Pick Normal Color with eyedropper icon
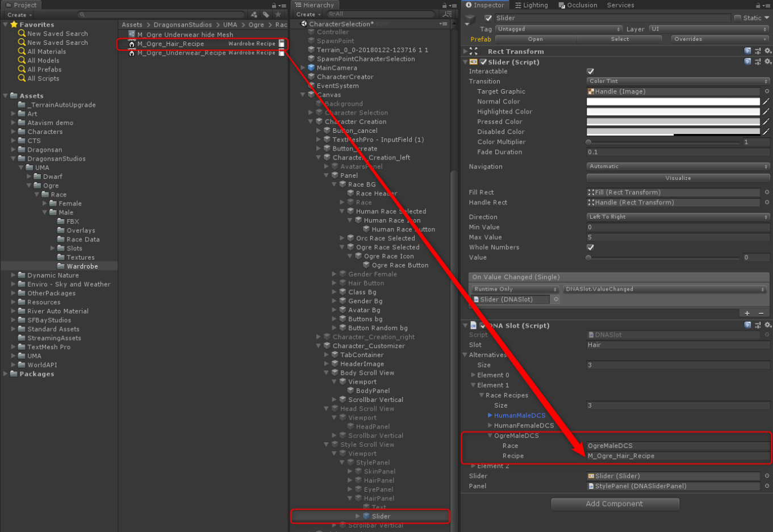Viewport: 773px width, 532px height. pyautogui.click(x=766, y=102)
